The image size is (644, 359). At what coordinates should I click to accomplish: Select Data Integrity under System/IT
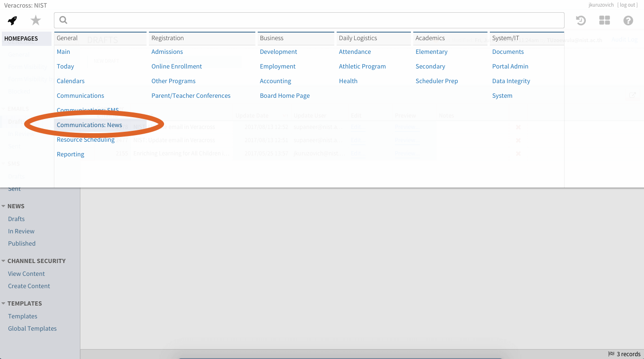pos(511,81)
